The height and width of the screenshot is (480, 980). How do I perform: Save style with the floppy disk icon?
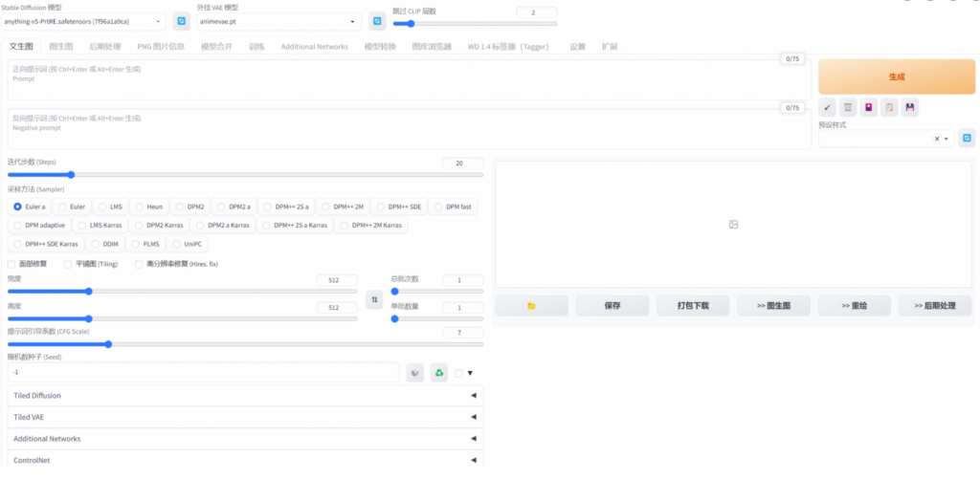click(x=909, y=108)
